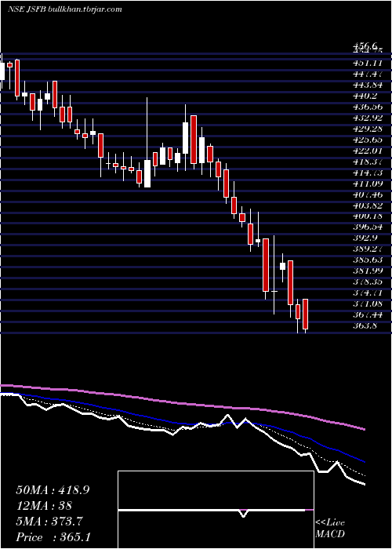Click the 436.56 price axis label
This screenshot has height=549, width=392.
pos(368,107)
